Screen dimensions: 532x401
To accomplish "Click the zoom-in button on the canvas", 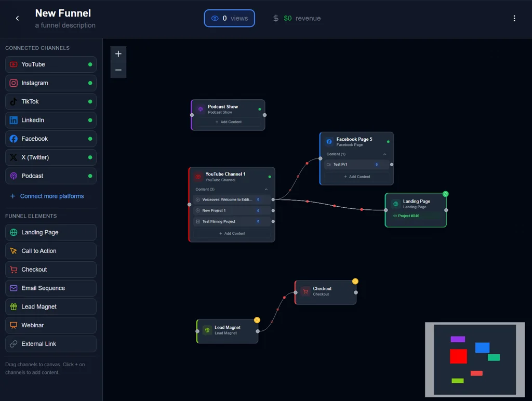I will (x=118, y=54).
